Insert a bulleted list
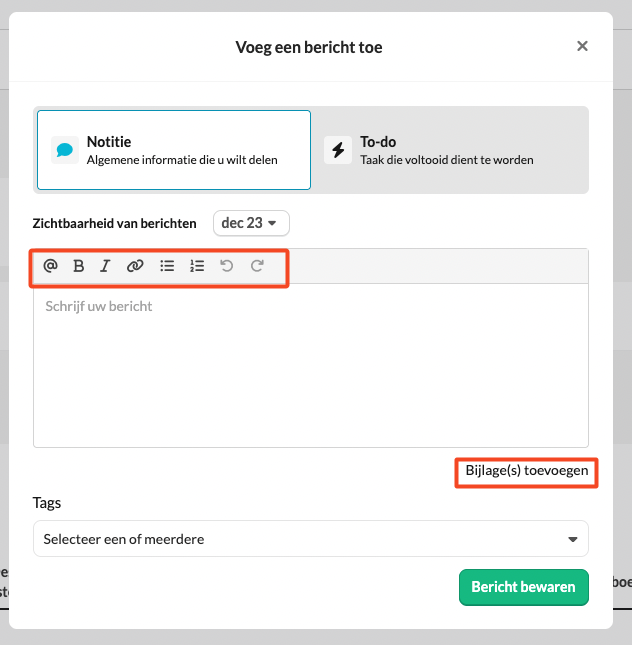Screen dimensions: 632x645 (x=167, y=266)
